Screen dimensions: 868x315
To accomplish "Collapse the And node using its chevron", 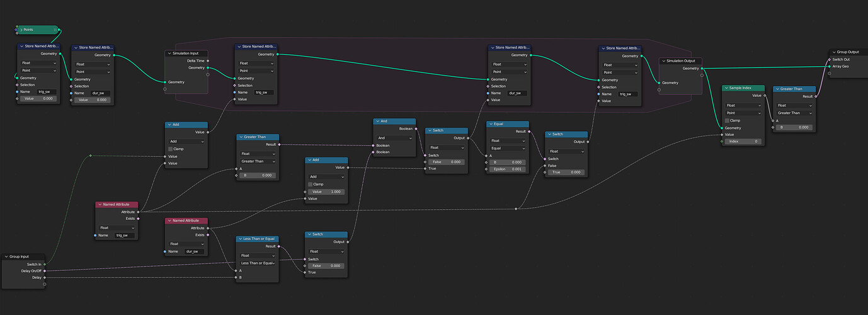I will click(x=378, y=121).
